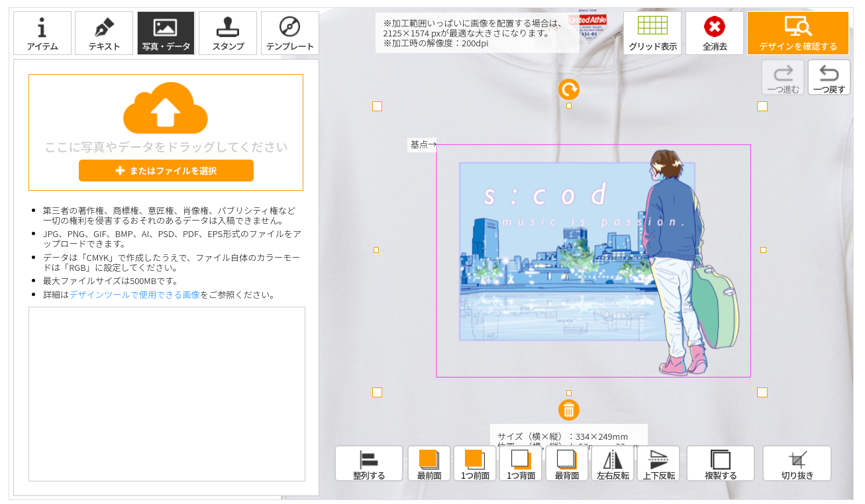Screen dimensions: 865x504
Task: Click 複製する duplicate button
Action: [721, 464]
